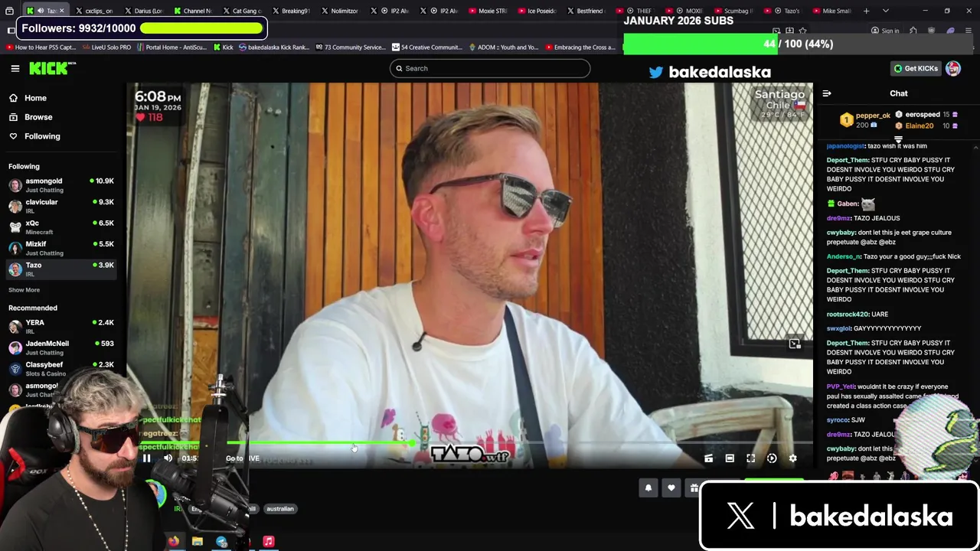Image resolution: width=980 pixels, height=551 pixels.
Task: Mute the player volume icon
Action: [168, 458]
